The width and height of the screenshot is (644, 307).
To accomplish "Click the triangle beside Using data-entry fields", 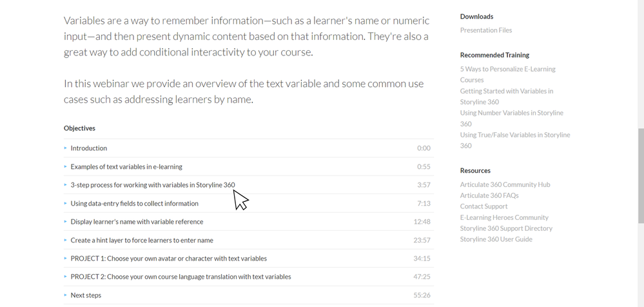I will pyautogui.click(x=66, y=203).
